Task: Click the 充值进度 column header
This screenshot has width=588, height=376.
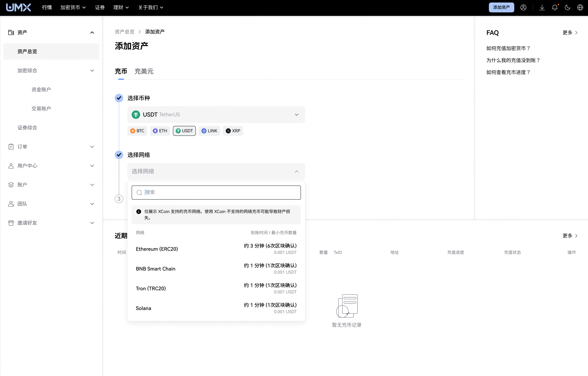Action: (456, 252)
